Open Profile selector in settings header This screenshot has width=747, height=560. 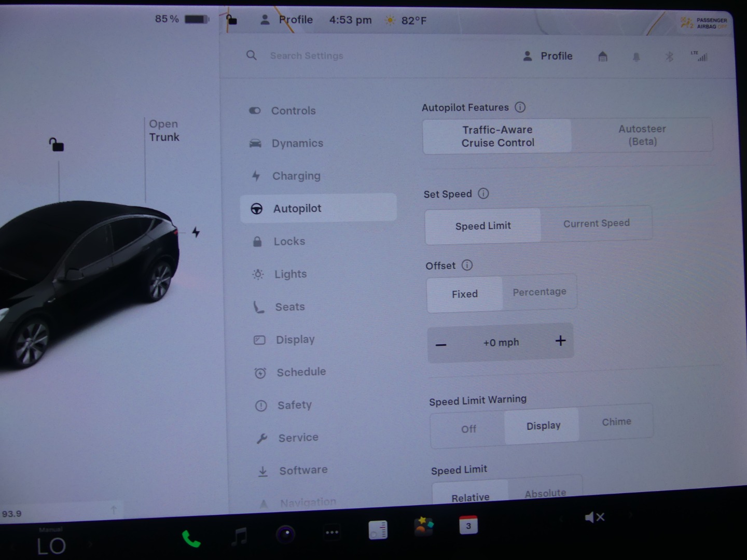pos(548,56)
